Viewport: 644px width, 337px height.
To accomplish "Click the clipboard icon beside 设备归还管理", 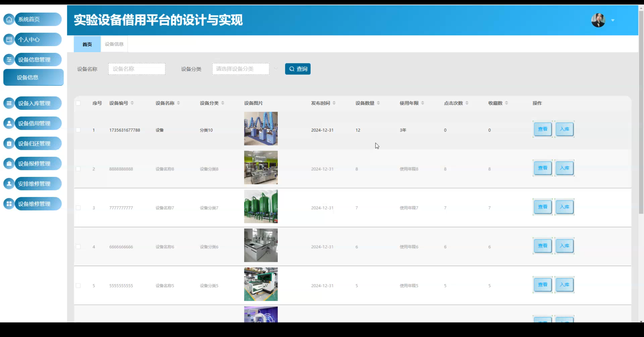I will point(9,143).
